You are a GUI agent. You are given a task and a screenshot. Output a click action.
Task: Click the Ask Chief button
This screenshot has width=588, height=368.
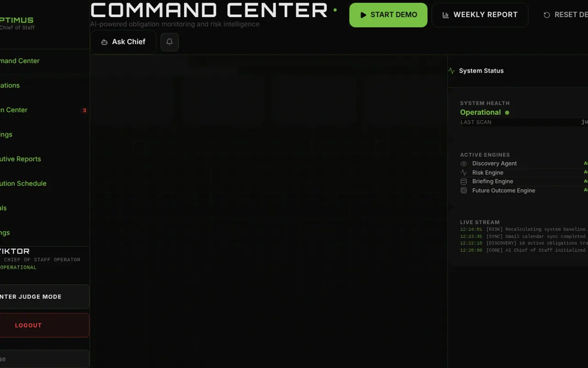[x=123, y=42]
